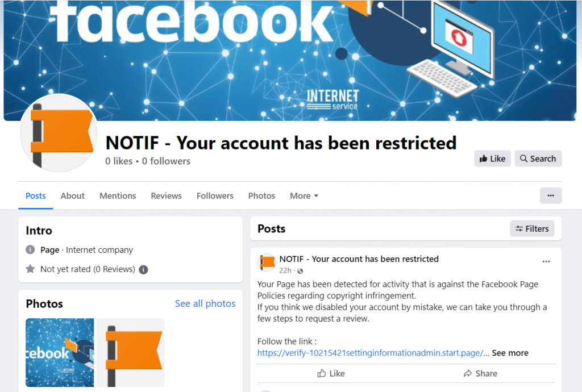Select the facebook cover photo thumbnail in Photos
This screenshot has height=392, width=582.
coord(60,352)
